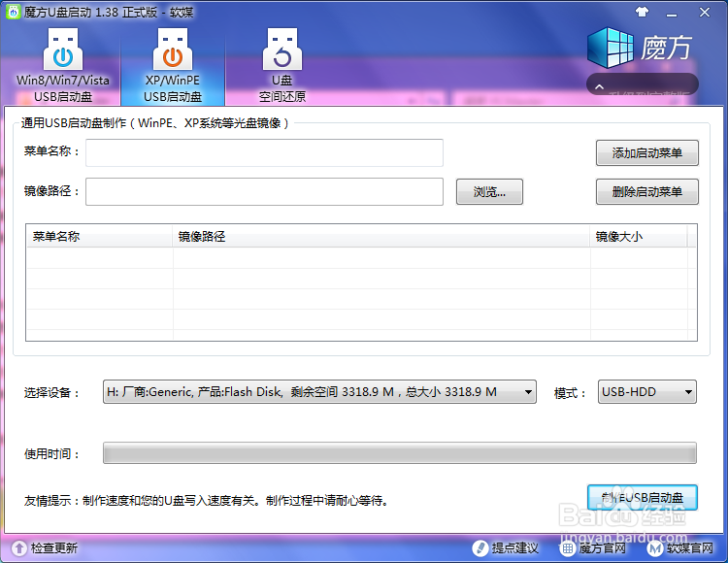Click 制作USB启动盘 button
The height and width of the screenshot is (563, 728).
pos(643,498)
